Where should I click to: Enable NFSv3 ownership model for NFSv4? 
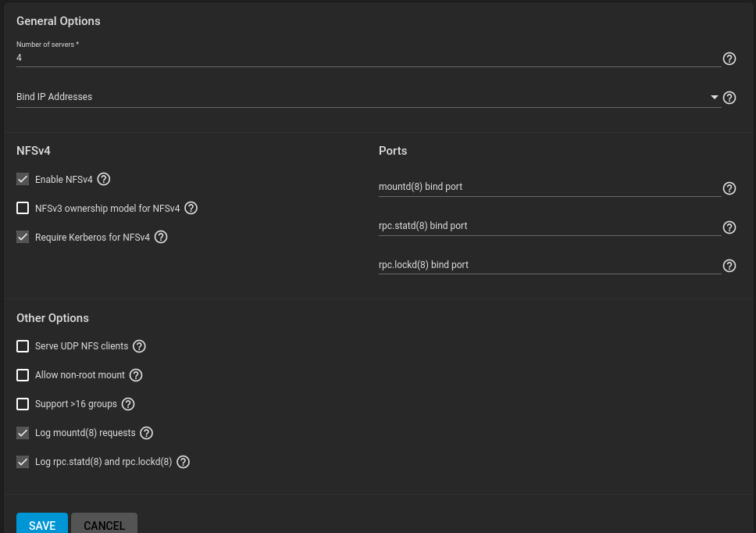23,209
